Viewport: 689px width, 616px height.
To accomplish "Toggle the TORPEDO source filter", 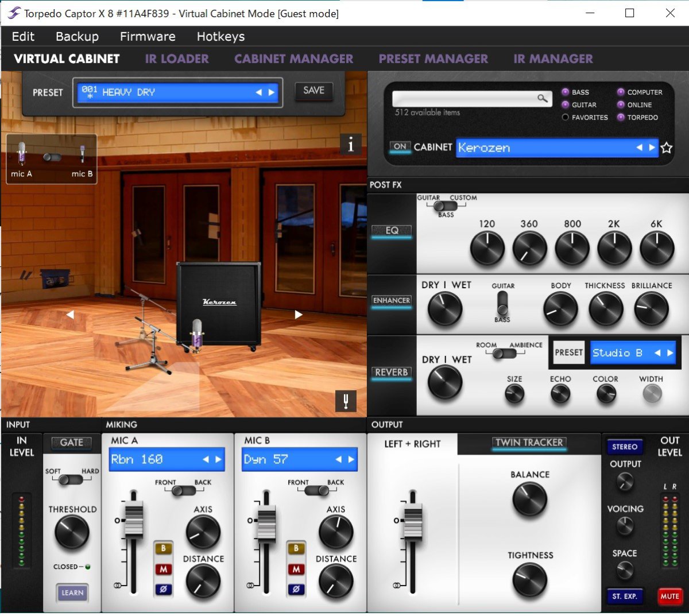I will [x=621, y=117].
